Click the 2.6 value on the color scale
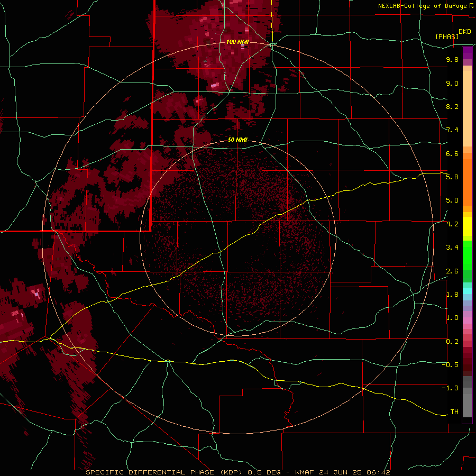This screenshot has height=476, width=476. coord(452,271)
